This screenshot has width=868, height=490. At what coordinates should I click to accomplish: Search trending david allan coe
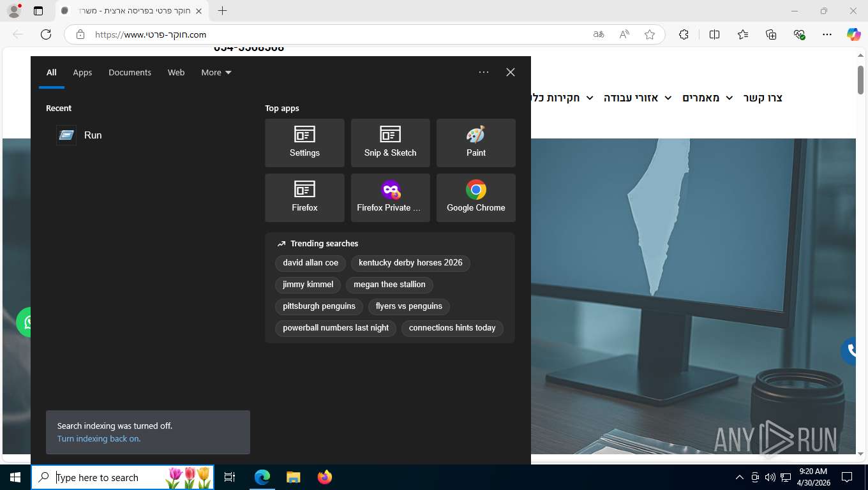click(311, 263)
